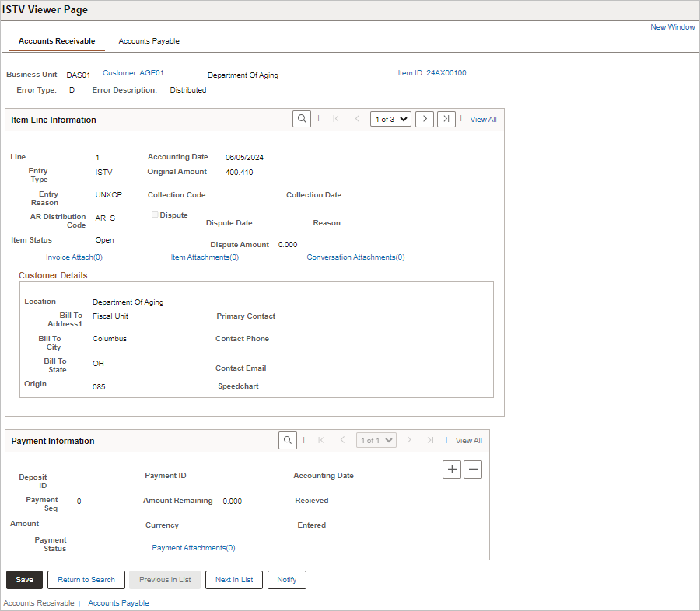700x611 pixels.
Task: Click the Accounting Date value 06/05/2024
Action: tap(244, 158)
